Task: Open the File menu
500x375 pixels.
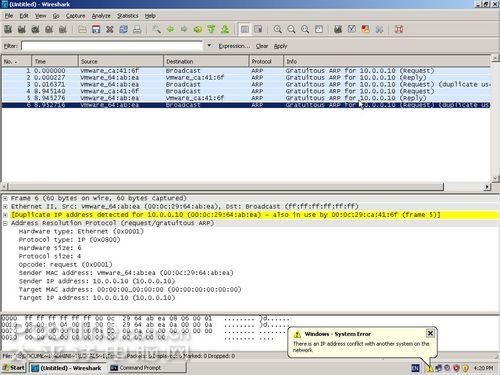Action: point(9,16)
